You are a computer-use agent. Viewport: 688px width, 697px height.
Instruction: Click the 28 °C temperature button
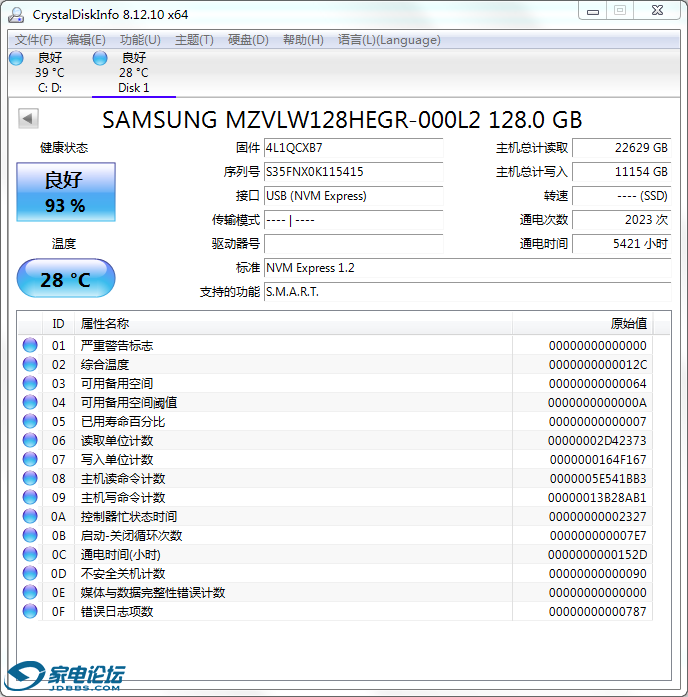66,278
